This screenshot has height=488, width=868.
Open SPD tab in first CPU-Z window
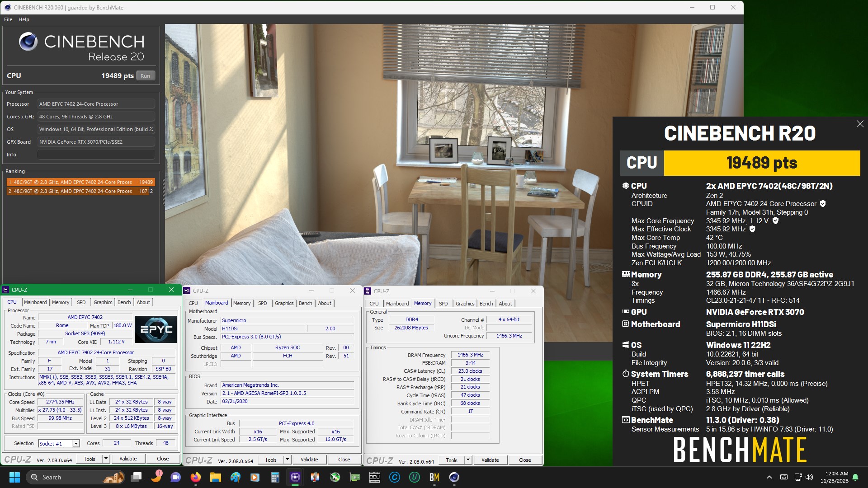pos(81,302)
